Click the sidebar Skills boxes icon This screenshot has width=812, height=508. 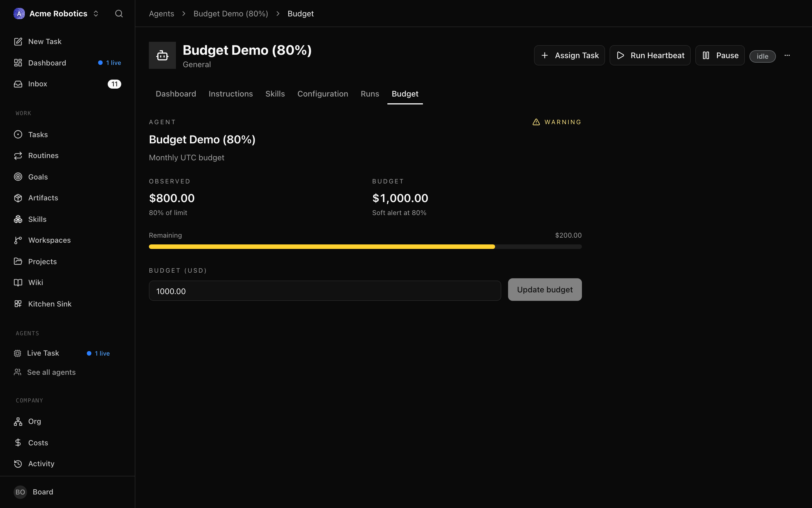[18, 219]
